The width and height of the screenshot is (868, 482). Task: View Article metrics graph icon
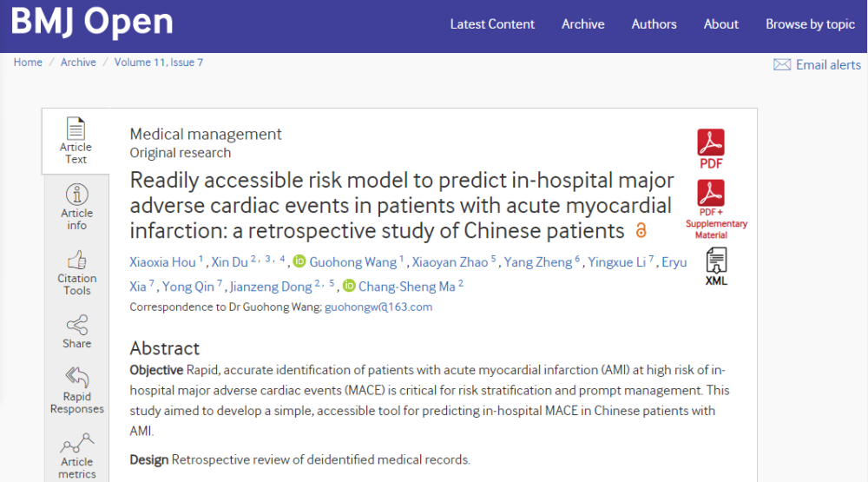pyautogui.click(x=77, y=443)
